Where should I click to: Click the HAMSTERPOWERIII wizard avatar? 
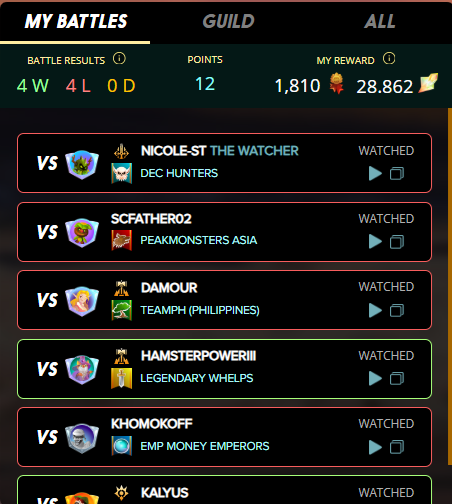tap(82, 369)
